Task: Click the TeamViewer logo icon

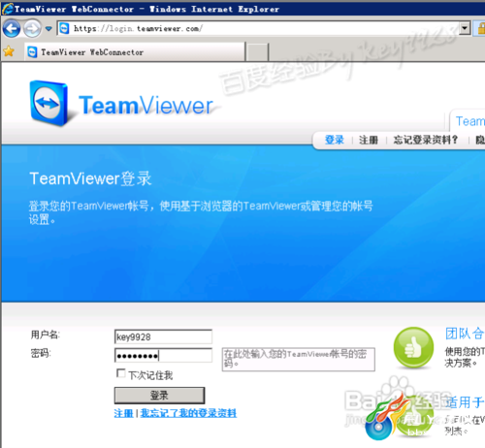Action: pyautogui.click(x=49, y=104)
